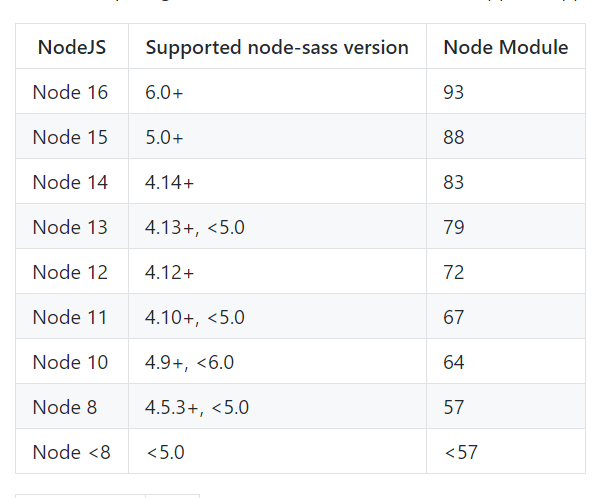608x498 pixels.
Task: Select the 6.0+ version cell
Action: 164,92
